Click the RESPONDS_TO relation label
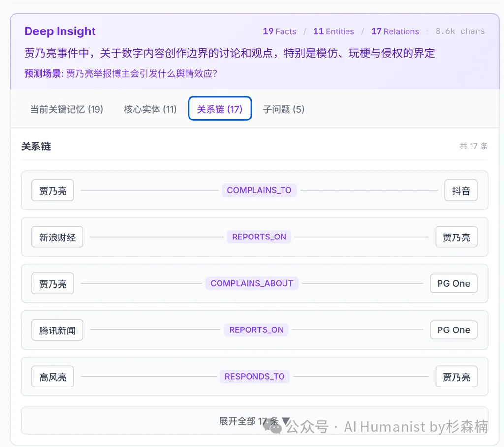This screenshot has height=447, width=504. pos(254,377)
